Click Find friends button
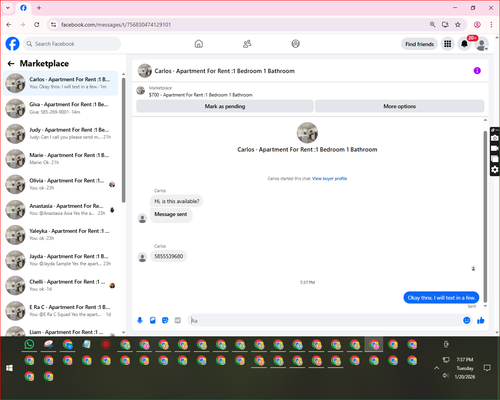Image resolution: width=500 pixels, height=400 pixels. [x=419, y=44]
